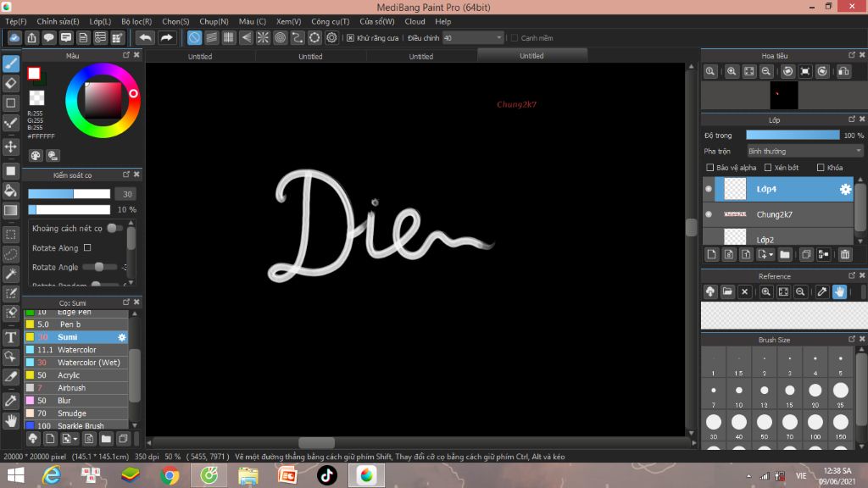Select Smudge brush
This screenshot has width=868, height=488.
[76, 413]
